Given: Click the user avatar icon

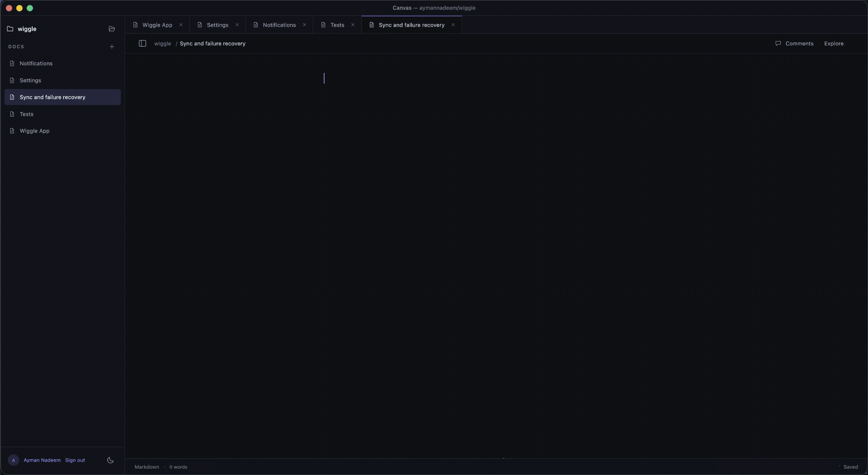Looking at the screenshot, I should coord(14,460).
